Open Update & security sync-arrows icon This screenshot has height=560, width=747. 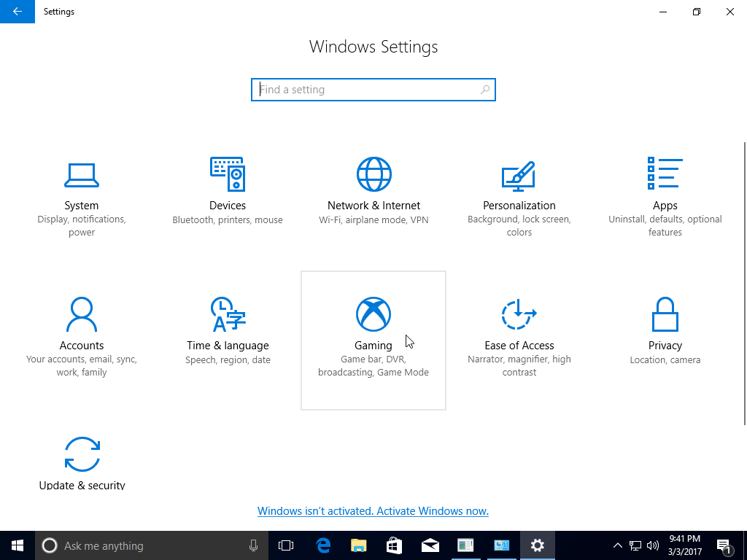tap(82, 454)
